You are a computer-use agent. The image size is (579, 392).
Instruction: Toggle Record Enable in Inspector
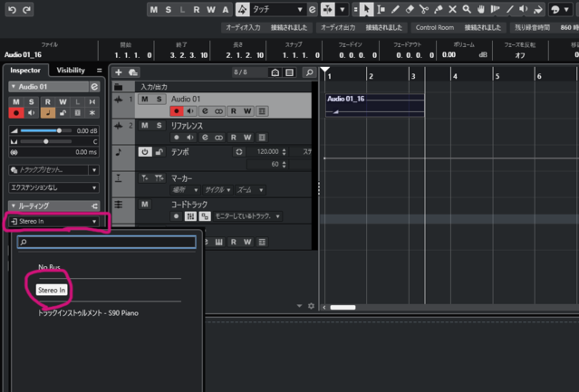click(16, 113)
